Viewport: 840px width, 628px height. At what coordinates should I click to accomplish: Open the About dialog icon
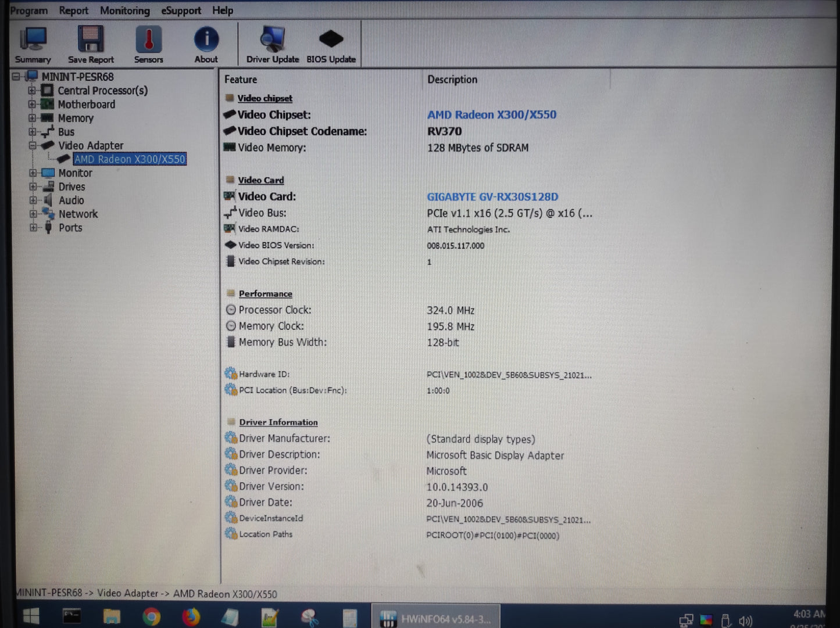click(x=206, y=44)
